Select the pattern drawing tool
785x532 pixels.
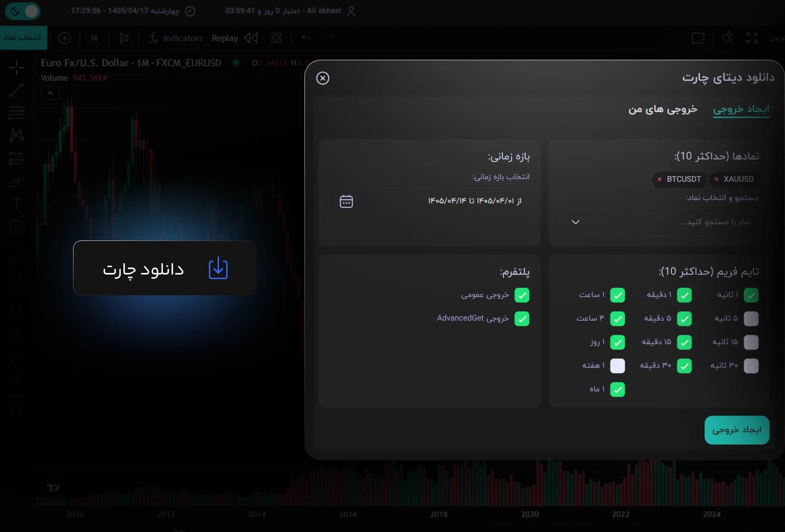(17, 135)
